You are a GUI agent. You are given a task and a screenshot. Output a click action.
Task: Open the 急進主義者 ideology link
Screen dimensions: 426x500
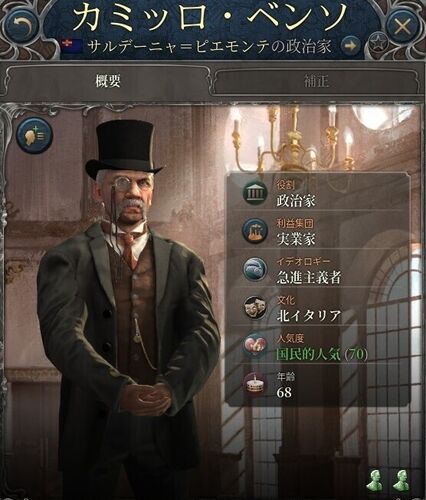[x=309, y=277]
